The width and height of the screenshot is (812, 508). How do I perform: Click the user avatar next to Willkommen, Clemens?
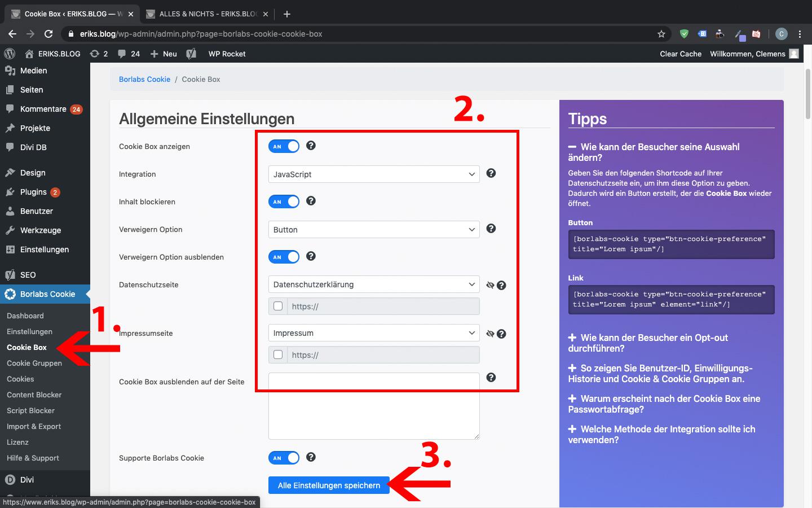(x=794, y=54)
